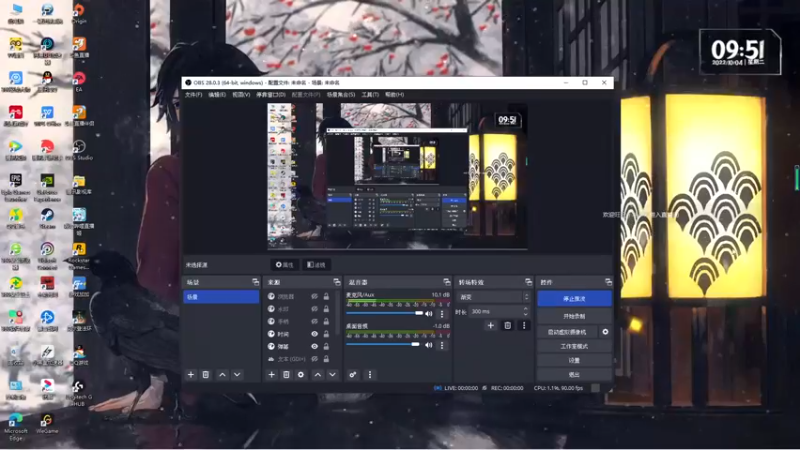
Task: Open Origin desktop icon
Action: pos(79,13)
